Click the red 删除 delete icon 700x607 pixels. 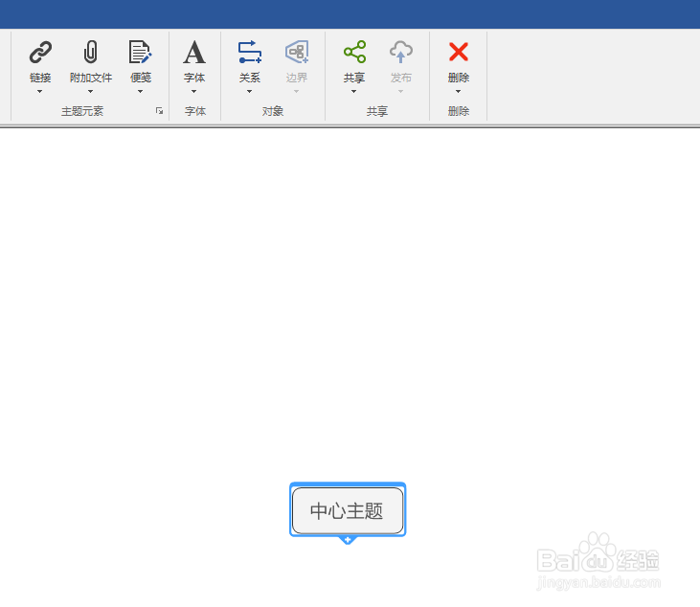459,52
